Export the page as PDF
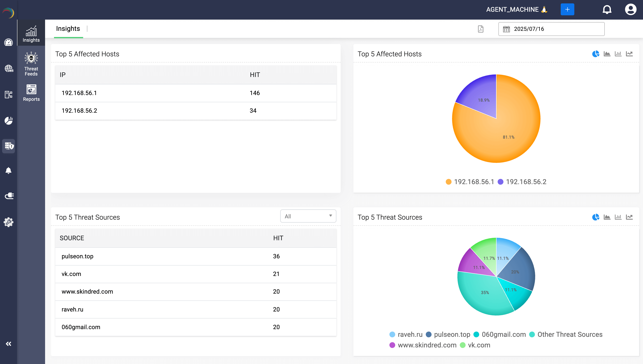This screenshot has width=643, height=364. pos(481,29)
